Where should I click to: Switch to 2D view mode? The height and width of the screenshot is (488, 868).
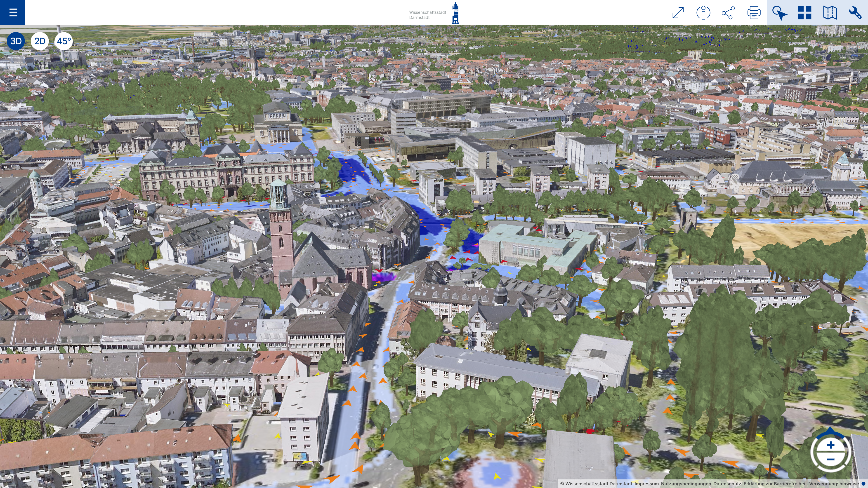tap(40, 41)
